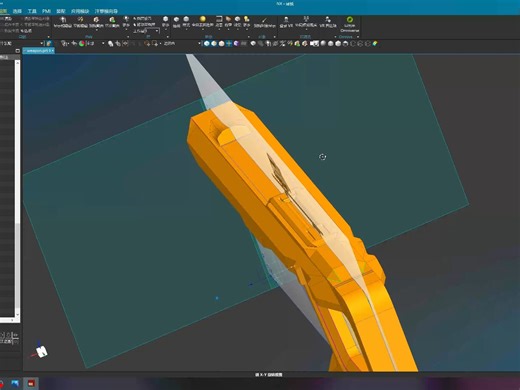Click the brown box icon in the ribbon
The height and width of the screenshot is (390, 520).
[x=228, y=19]
